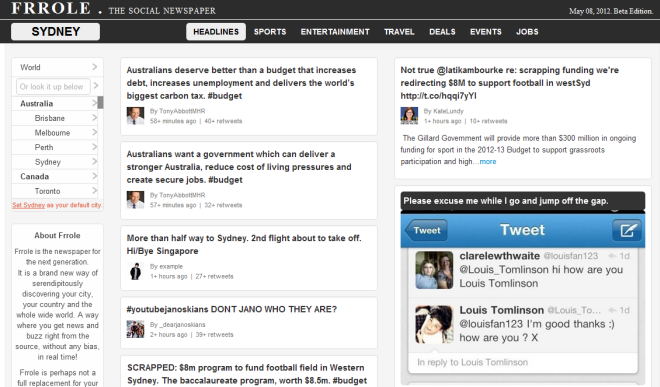Click the _dearjanoskians avatar
This screenshot has height=387, width=660.
(x=135, y=329)
